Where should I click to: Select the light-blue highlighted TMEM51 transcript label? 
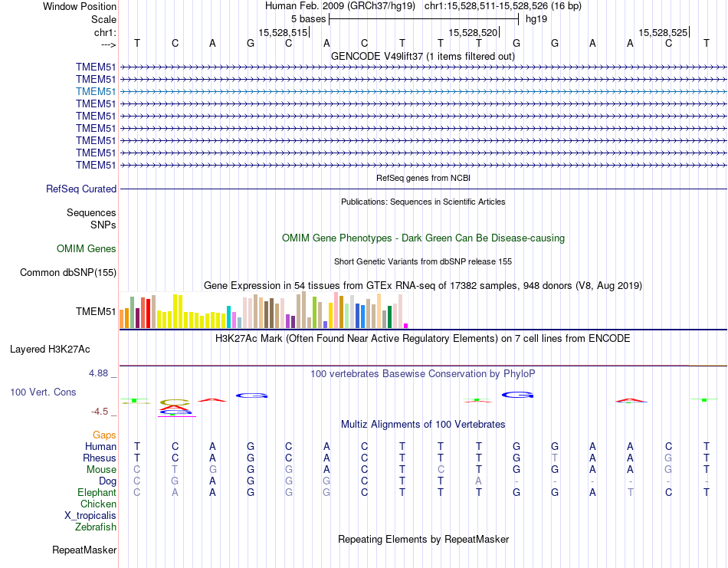[96, 91]
